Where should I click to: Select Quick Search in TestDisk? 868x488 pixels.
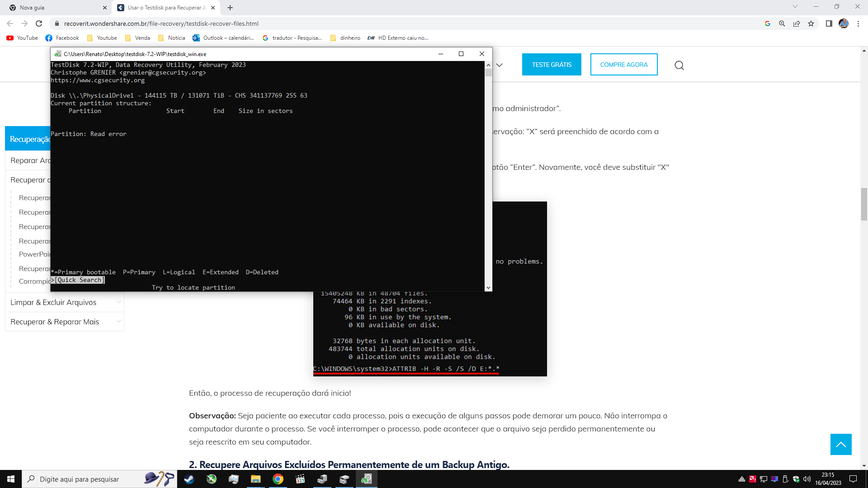coord(78,280)
